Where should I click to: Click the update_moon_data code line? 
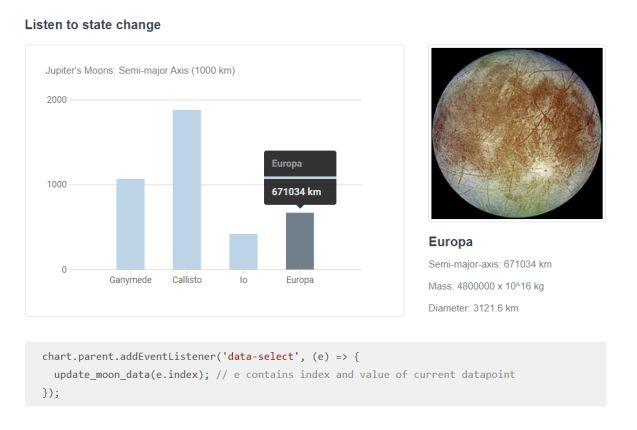284,374
